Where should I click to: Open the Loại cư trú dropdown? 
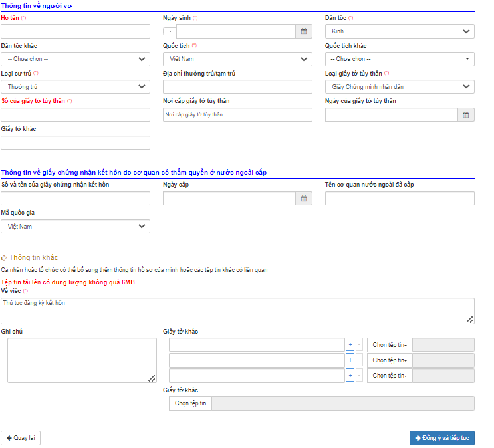[75, 87]
